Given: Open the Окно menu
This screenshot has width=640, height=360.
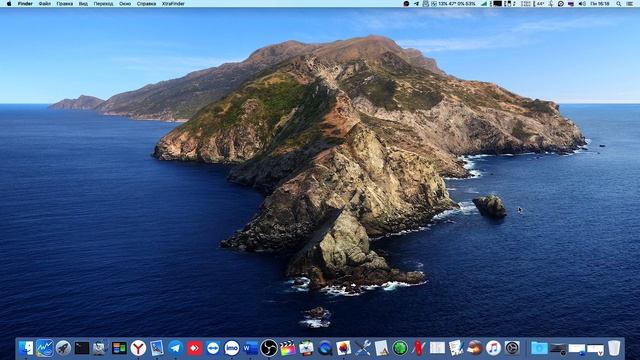Looking at the screenshot, I should click(125, 4).
